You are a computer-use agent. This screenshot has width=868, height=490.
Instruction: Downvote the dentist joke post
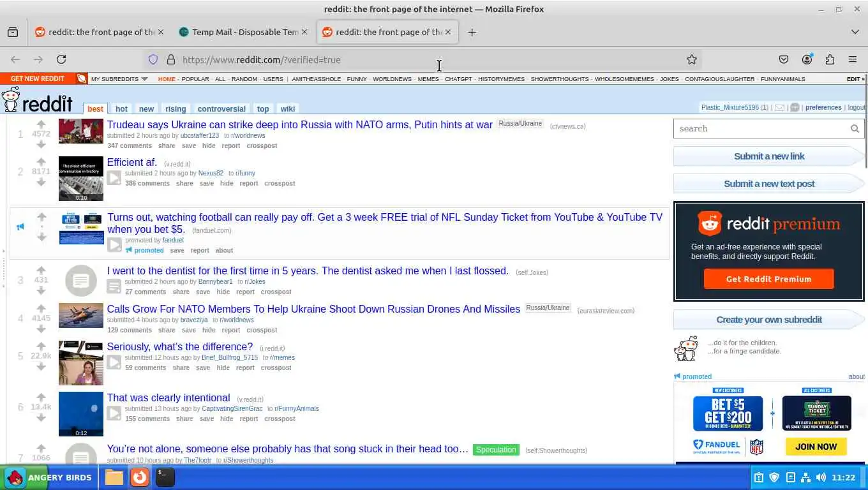(41, 290)
